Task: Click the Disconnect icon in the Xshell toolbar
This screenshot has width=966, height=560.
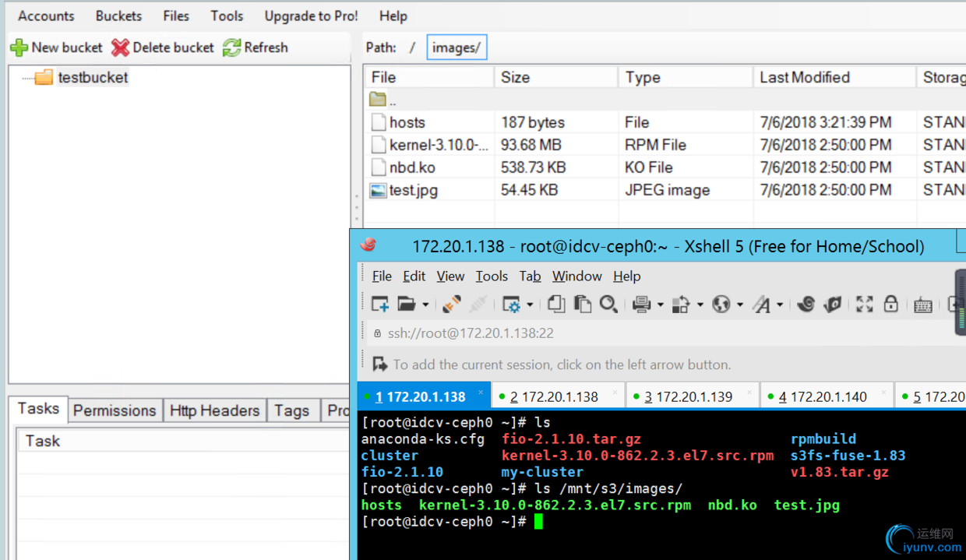Action: (478, 305)
